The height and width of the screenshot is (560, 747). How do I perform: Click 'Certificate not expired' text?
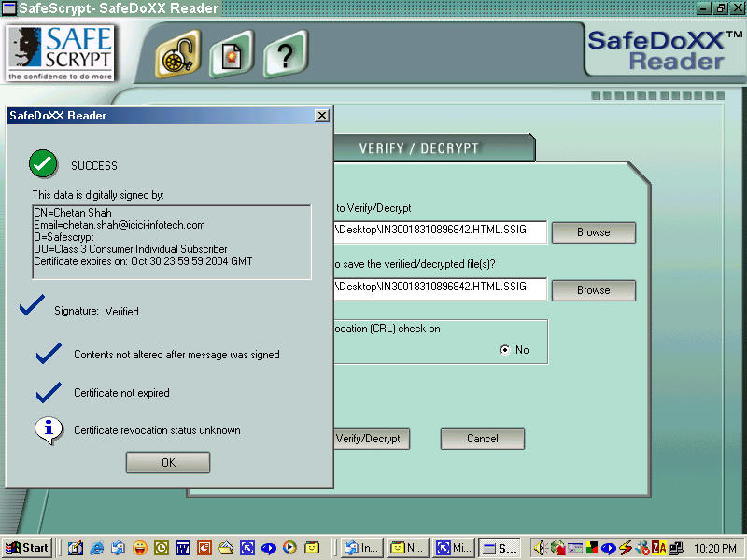(121, 393)
